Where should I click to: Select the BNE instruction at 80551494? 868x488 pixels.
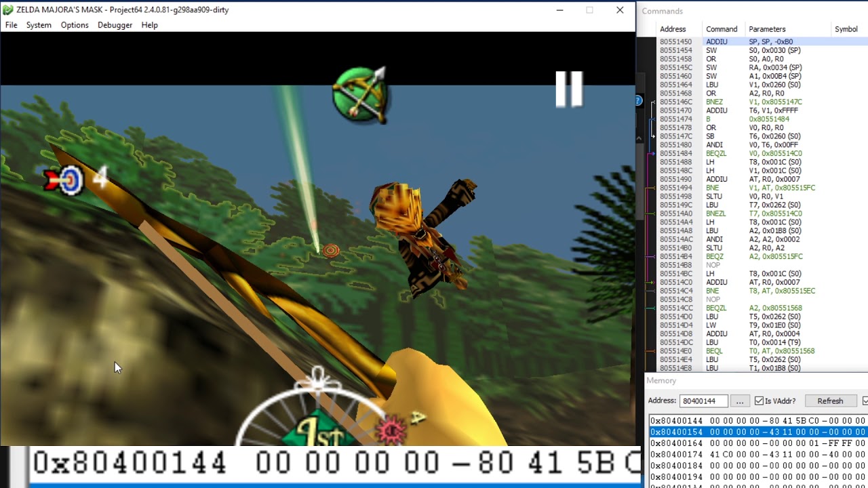point(763,188)
